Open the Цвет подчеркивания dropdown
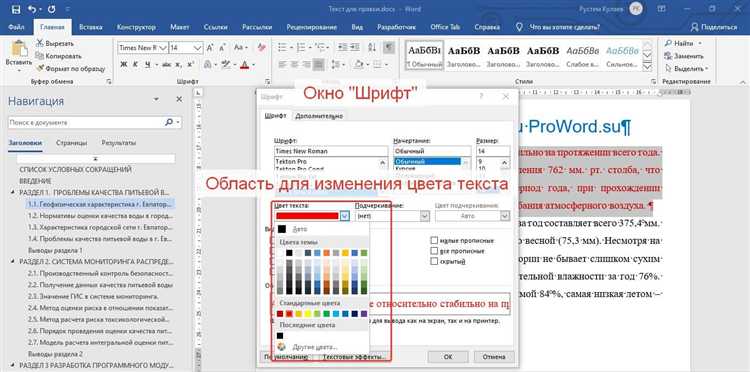750x372 pixels. click(x=505, y=216)
